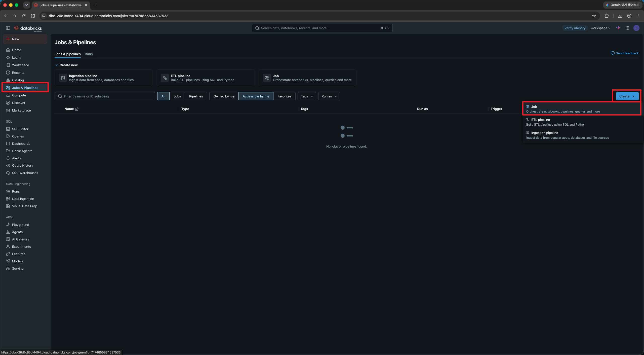
Task: Switch to the Runs tab
Action: coord(89,54)
